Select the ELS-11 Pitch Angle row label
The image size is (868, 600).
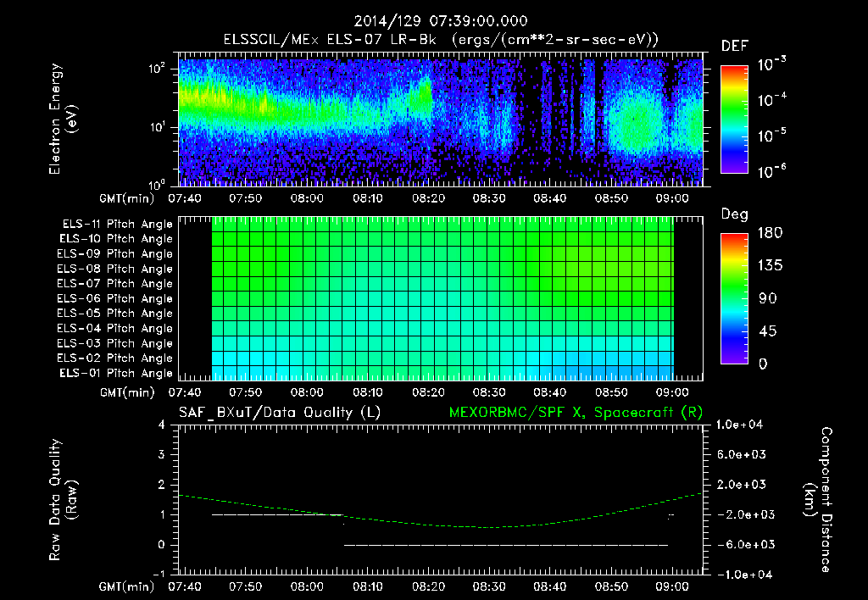[x=117, y=225]
